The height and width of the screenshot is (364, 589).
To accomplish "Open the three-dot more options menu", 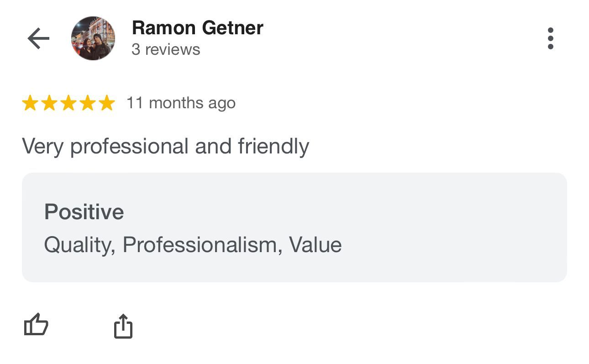I will point(550,38).
